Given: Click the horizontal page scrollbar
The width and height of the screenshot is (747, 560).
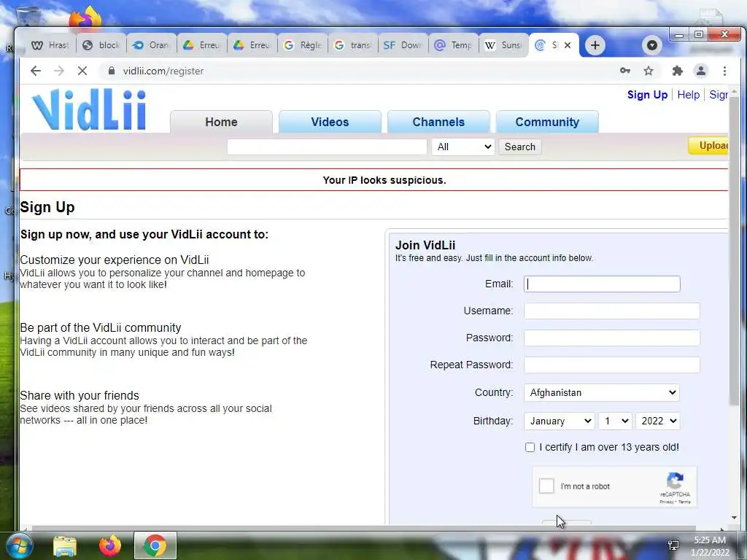Looking at the screenshot, I should coord(363,528).
